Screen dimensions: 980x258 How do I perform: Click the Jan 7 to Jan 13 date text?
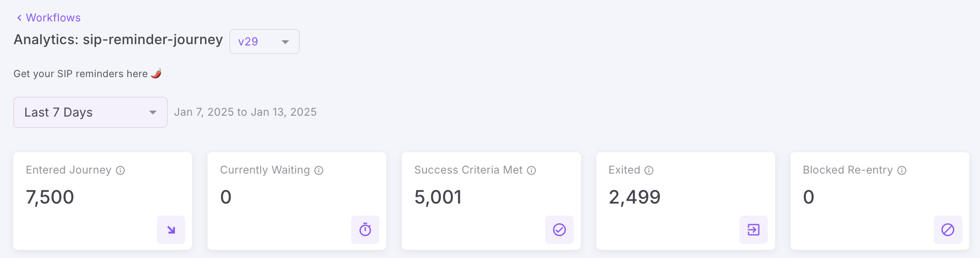(245, 112)
